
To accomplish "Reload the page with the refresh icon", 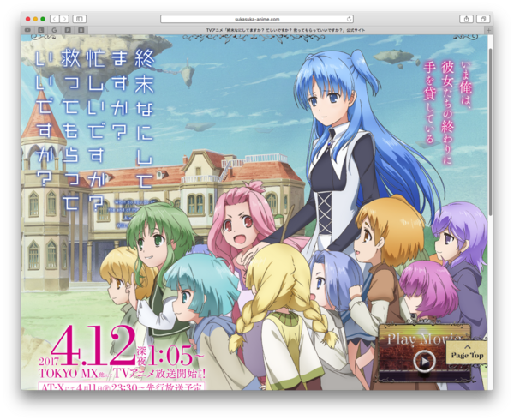I will coord(350,19).
